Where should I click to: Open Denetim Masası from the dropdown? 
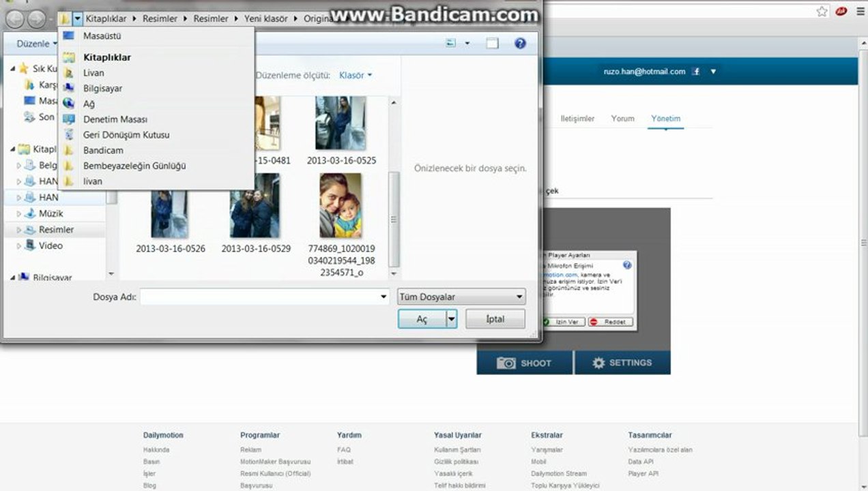click(115, 119)
